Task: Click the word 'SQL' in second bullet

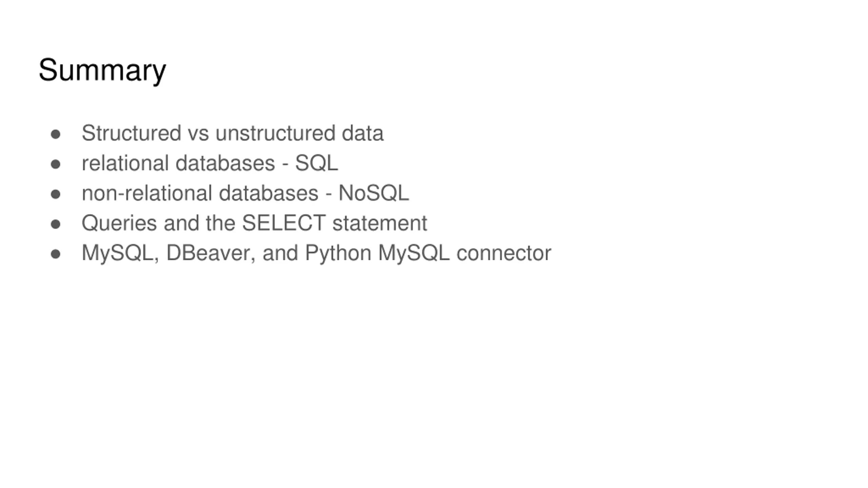Action: pos(317,163)
